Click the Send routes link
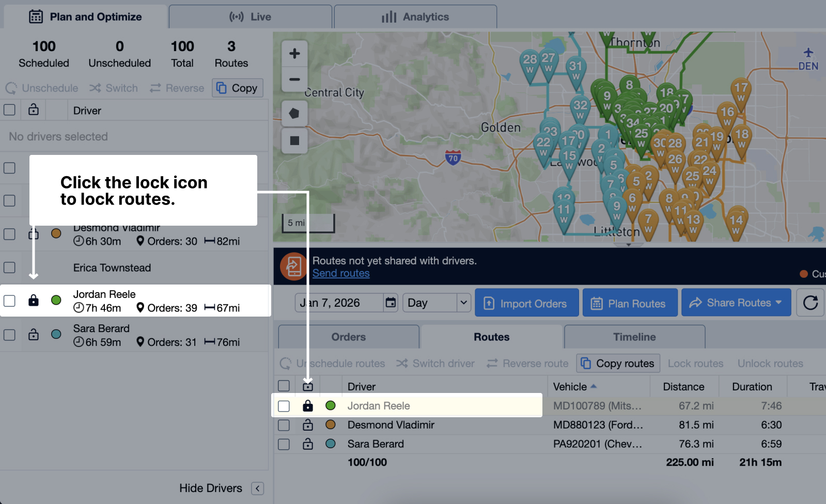The height and width of the screenshot is (504, 826). (341, 273)
